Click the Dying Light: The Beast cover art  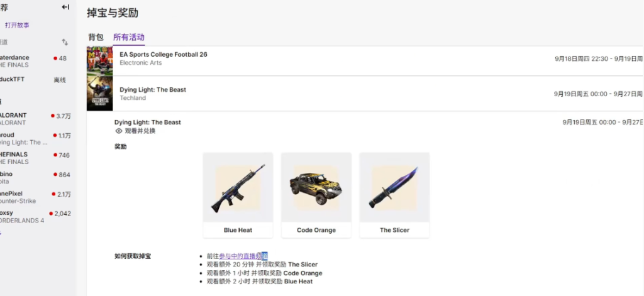click(99, 93)
